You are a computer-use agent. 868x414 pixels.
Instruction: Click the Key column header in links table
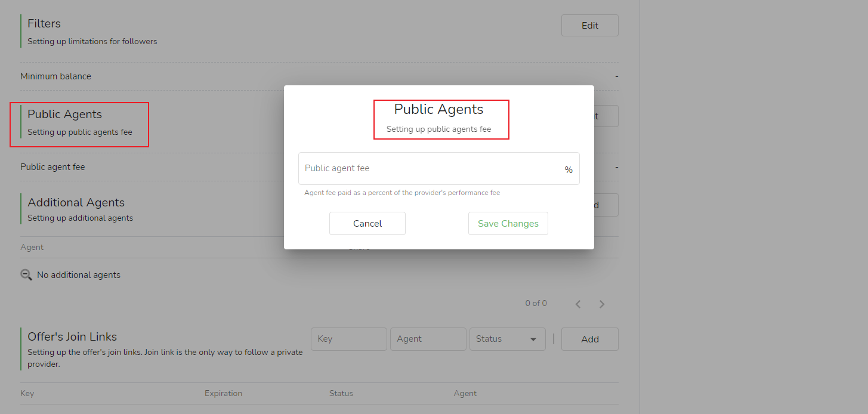(x=27, y=393)
